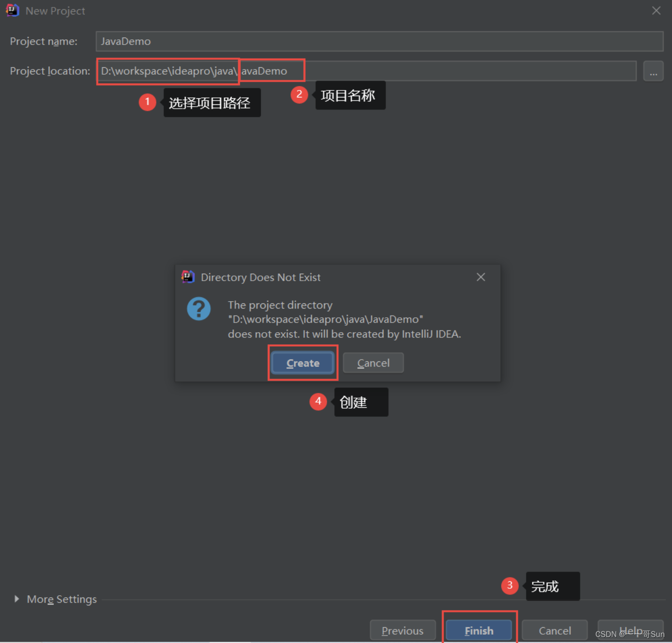
Task: Click the 'Directory Does Not Exist' title text
Action: tap(260, 277)
